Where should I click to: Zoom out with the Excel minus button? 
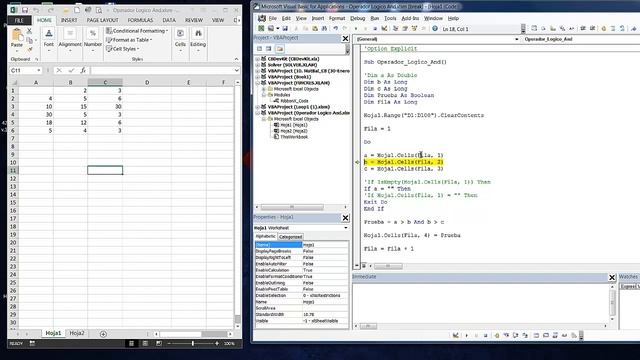[169, 344]
